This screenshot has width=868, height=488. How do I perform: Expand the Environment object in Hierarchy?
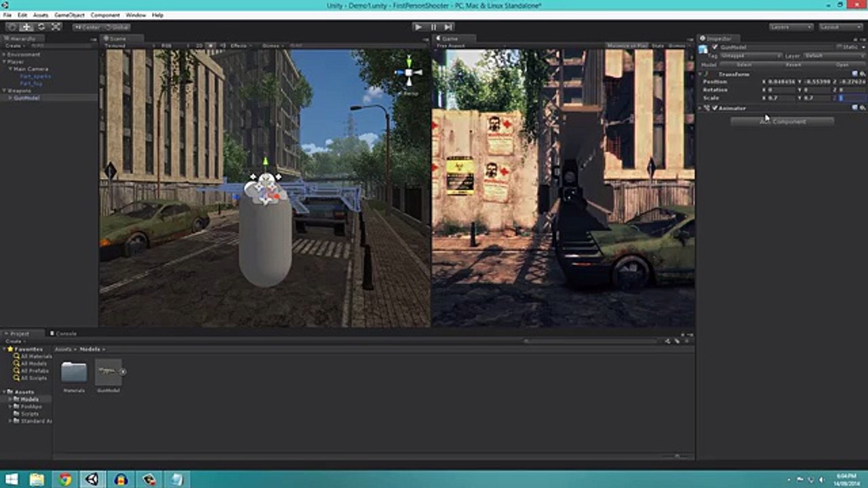4,54
